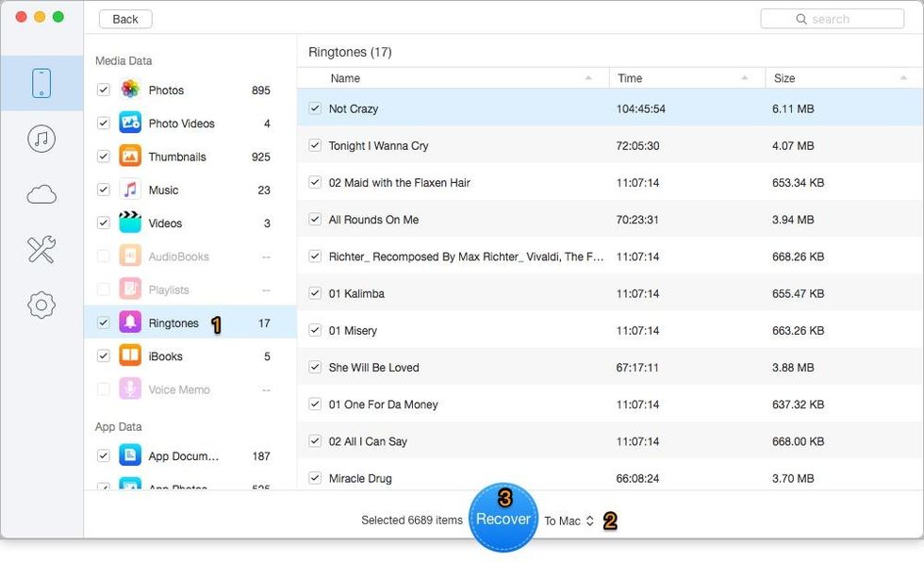
Task: Sort the list by the Name column
Action: [x=453, y=78]
